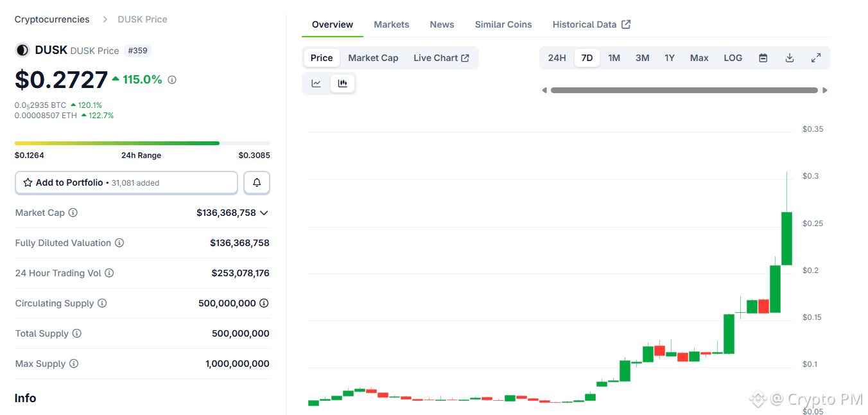Switch chart to Market Cap mode

(373, 57)
